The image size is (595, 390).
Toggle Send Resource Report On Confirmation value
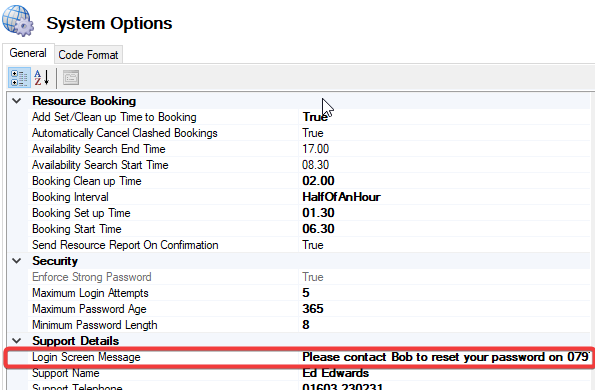coord(313,245)
